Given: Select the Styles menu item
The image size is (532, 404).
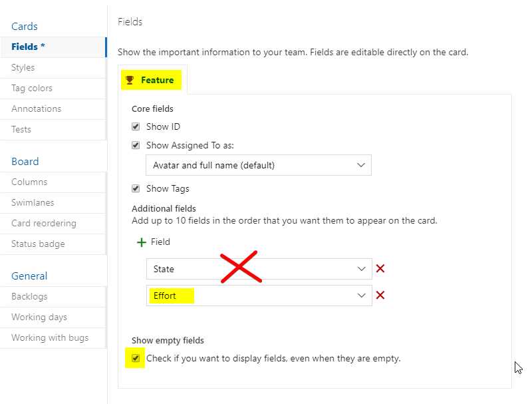Looking at the screenshot, I should 23,67.
